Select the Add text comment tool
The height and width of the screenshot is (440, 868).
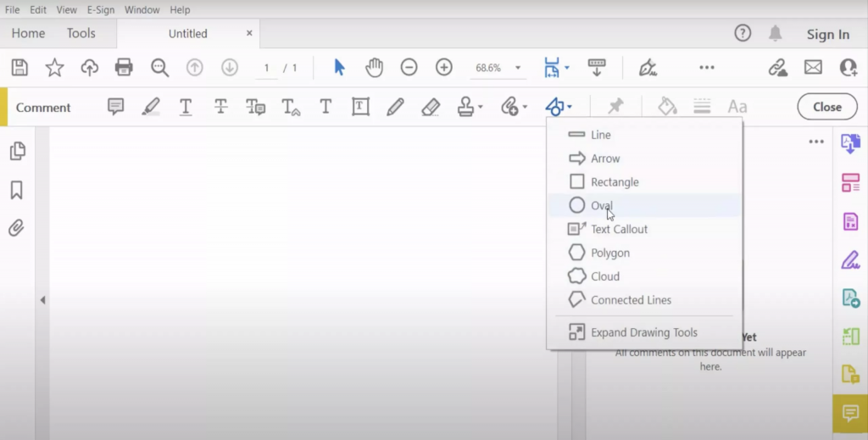point(325,106)
